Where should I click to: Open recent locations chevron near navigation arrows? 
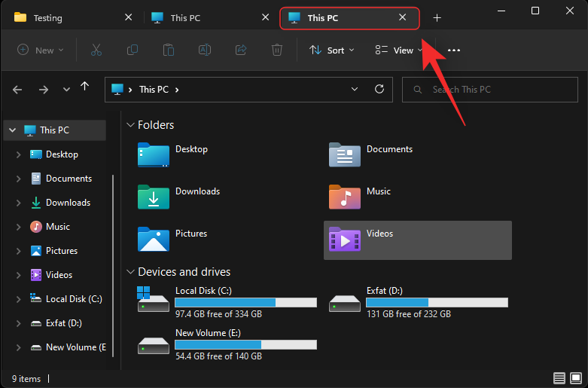tap(66, 90)
